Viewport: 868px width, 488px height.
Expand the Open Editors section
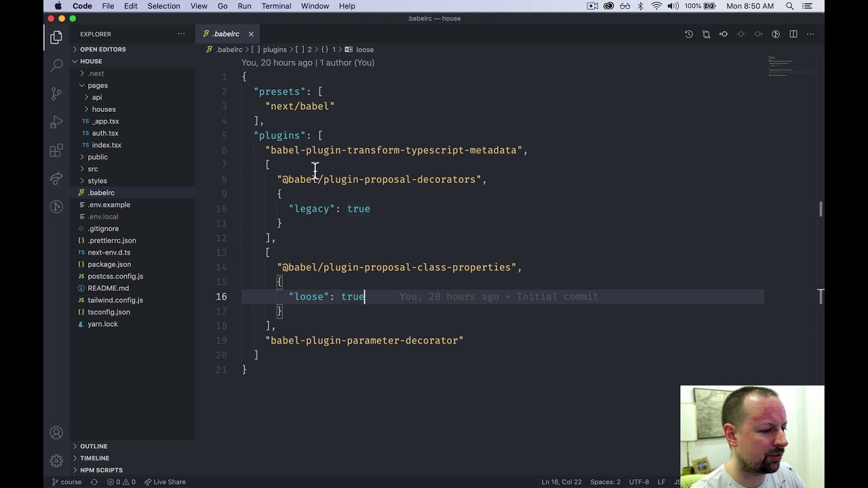102,49
